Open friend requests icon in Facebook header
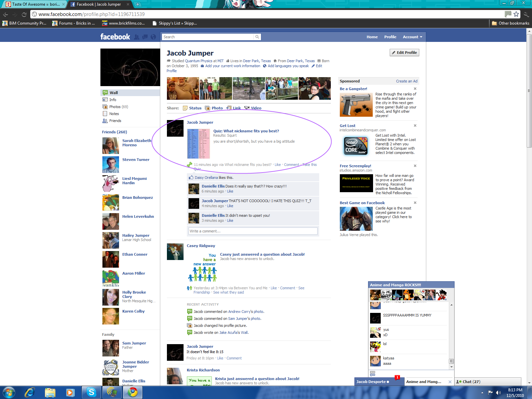The width and height of the screenshot is (532, 399). (x=137, y=37)
